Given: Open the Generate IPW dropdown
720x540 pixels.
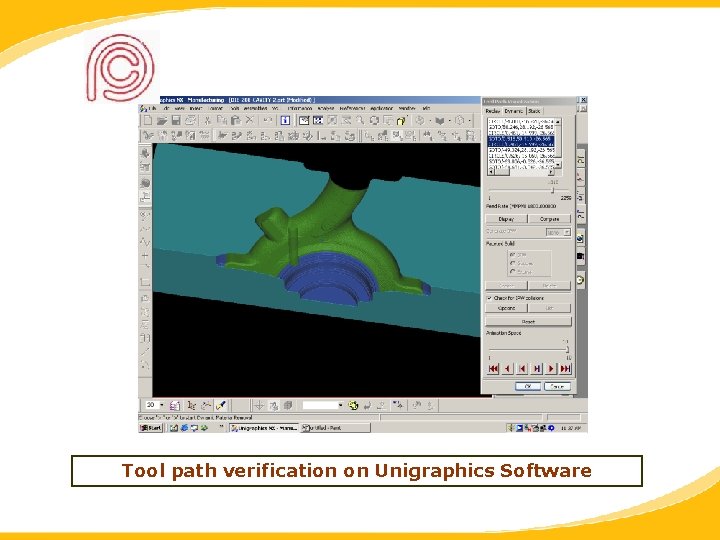Looking at the screenshot, I should pos(558,232).
